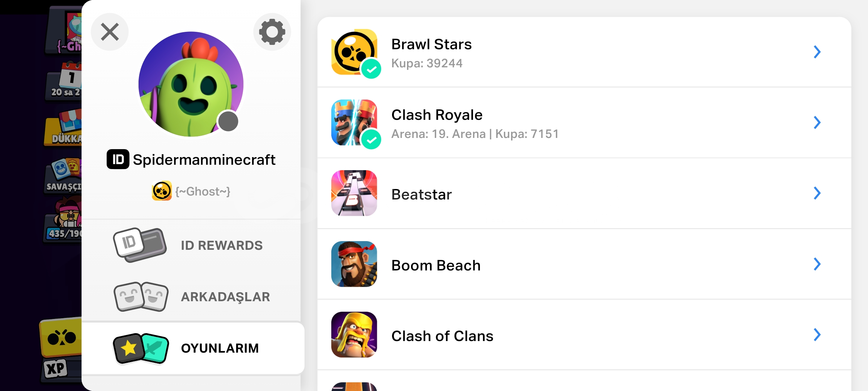868x391 pixels.
Task: Click the Spidermanminecraft username
Action: [204, 160]
